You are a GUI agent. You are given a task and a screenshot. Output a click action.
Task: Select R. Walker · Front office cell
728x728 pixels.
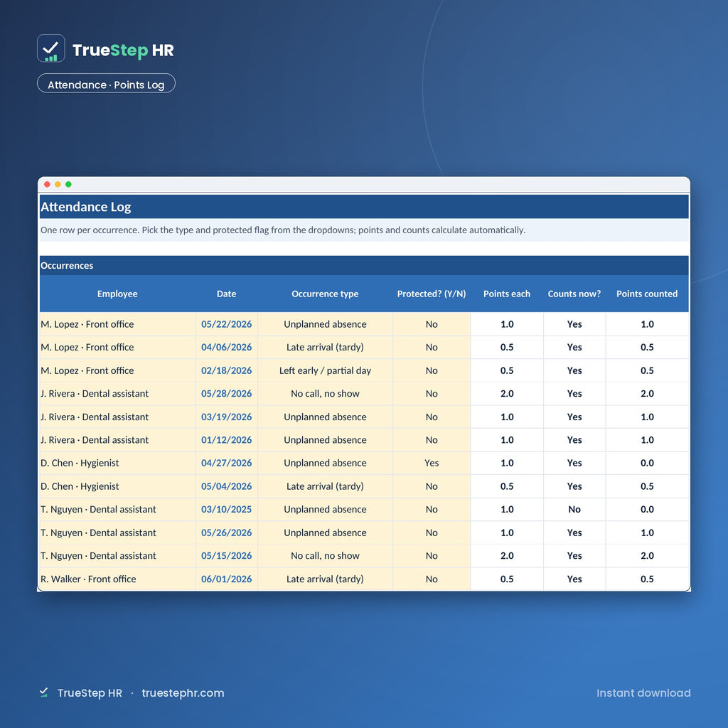117,579
